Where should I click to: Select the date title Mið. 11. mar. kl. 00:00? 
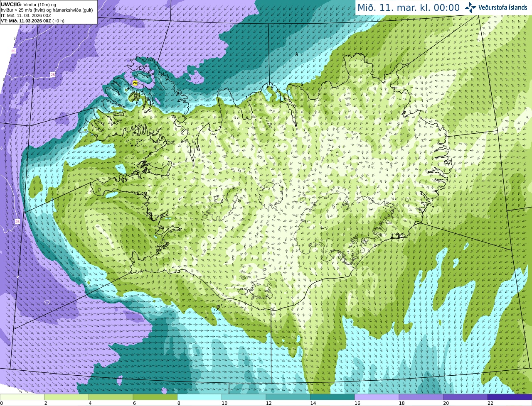tap(409, 7)
